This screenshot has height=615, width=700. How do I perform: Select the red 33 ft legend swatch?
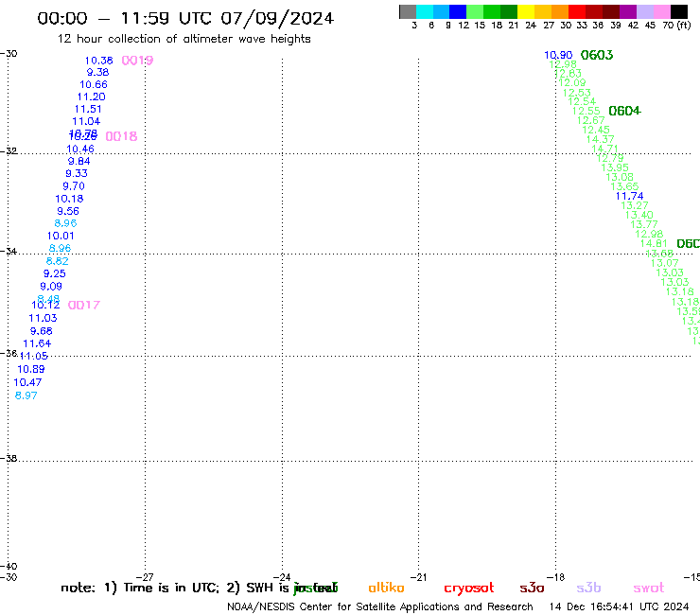pos(577,11)
